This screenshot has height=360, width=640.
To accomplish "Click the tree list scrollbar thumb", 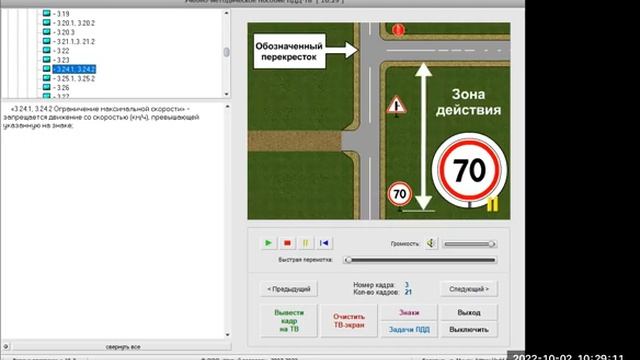I will (227, 52).
